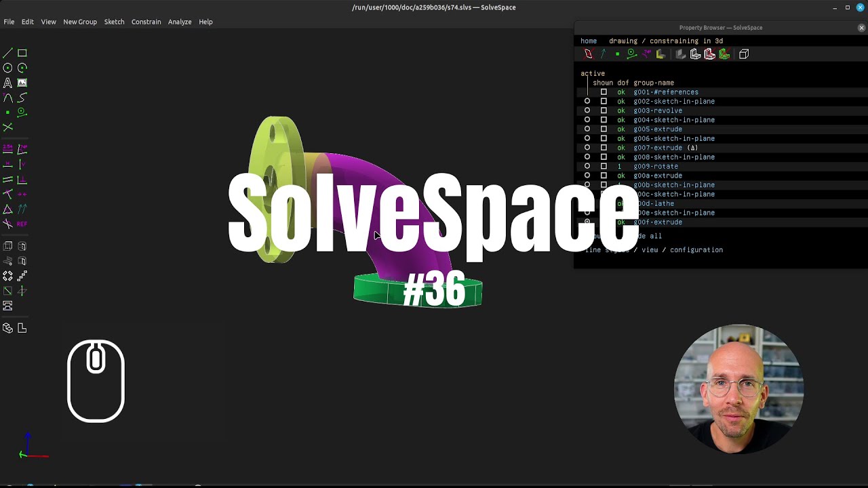Image resolution: width=868 pixels, height=488 pixels.
Task: Select the bezier spline tool
Action: click(x=22, y=98)
